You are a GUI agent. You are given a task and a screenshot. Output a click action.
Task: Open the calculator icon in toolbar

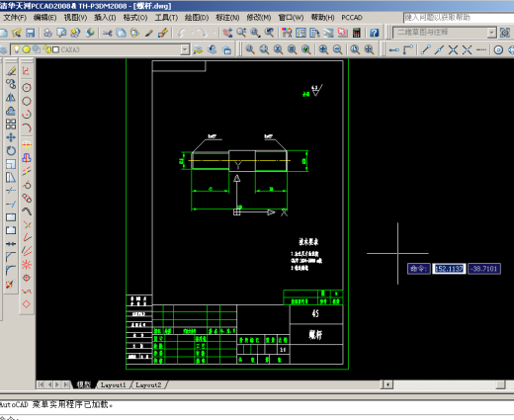point(356,33)
